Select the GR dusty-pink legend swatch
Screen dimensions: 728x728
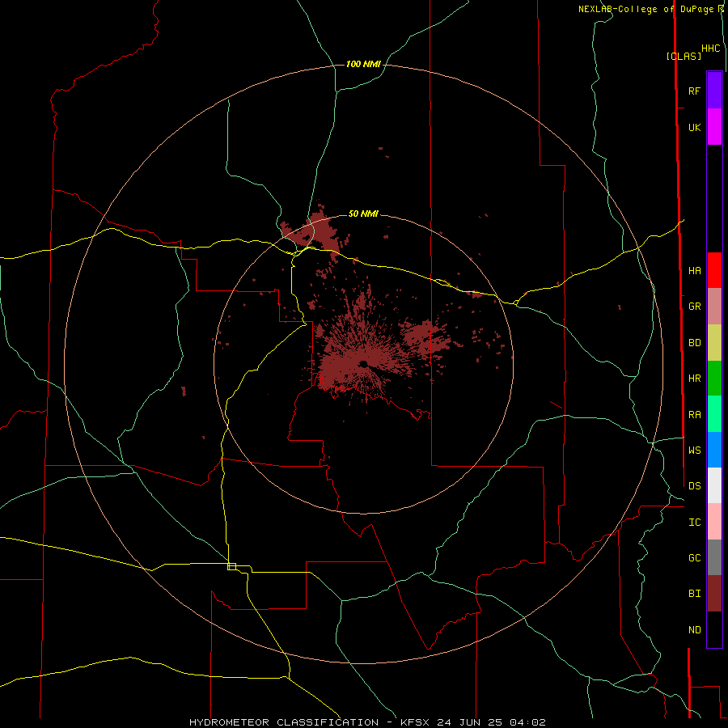[x=714, y=307]
